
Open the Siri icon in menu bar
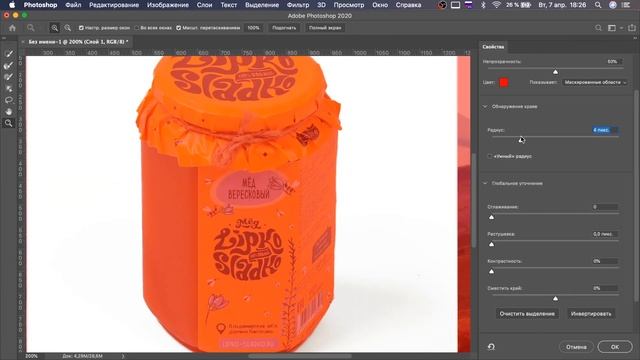613,5
